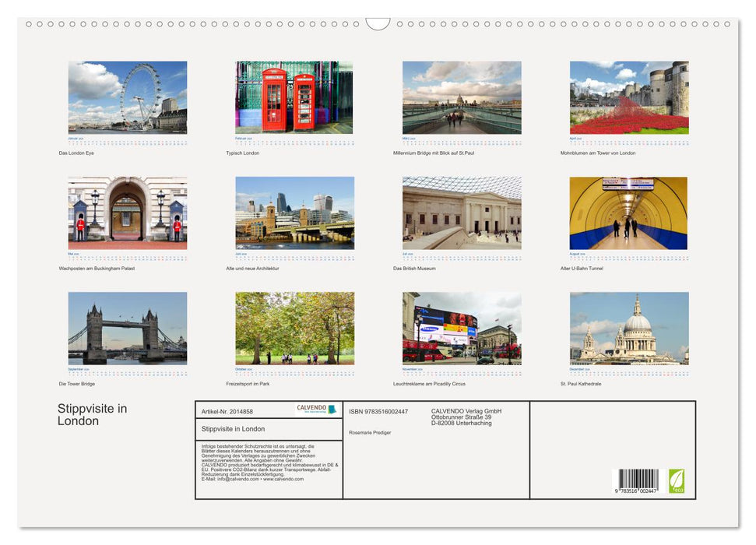The image size is (756, 545).
Task: Select the January 'Das London Eye' thumbnail
Action: [x=126, y=97]
